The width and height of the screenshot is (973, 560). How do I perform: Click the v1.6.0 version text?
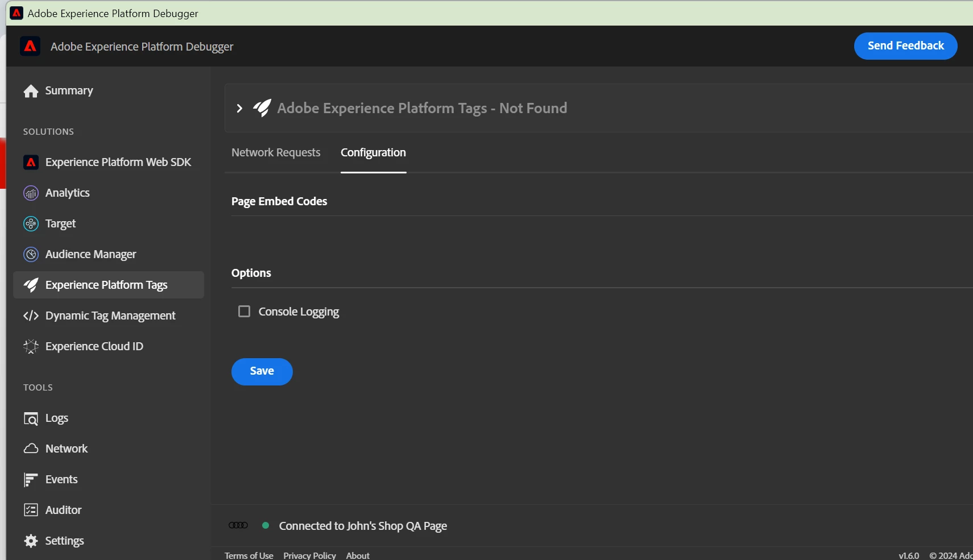click(x=909, y=555)
